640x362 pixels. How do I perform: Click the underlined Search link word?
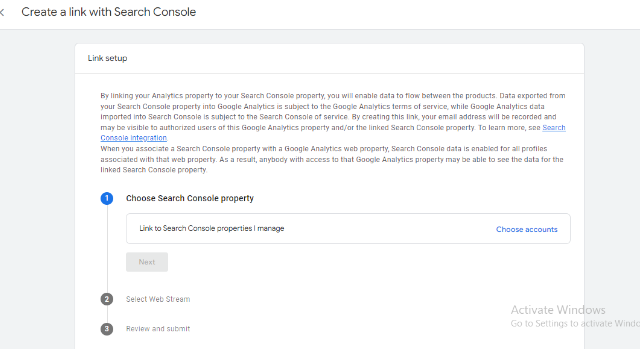tap(554, 127)
